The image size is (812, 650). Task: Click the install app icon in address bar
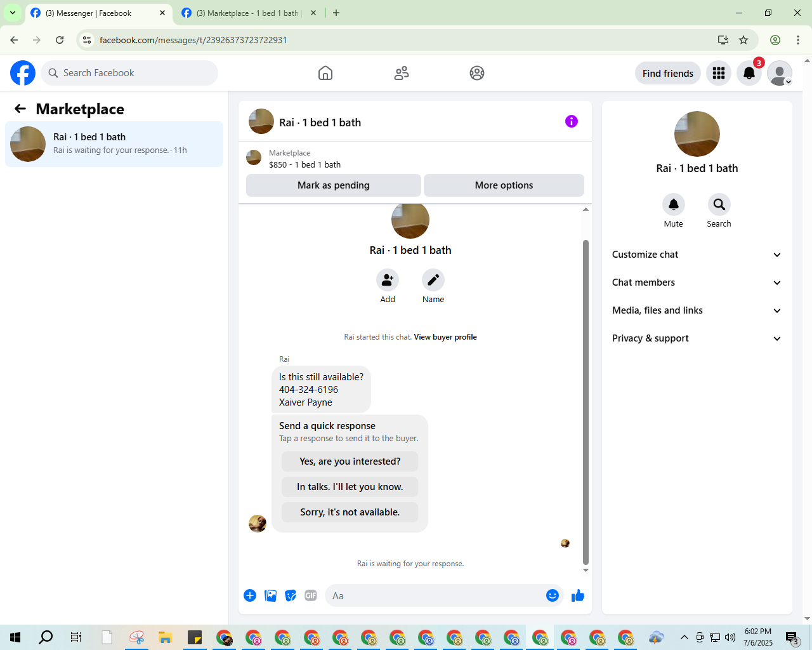click(x=723, y=40)
